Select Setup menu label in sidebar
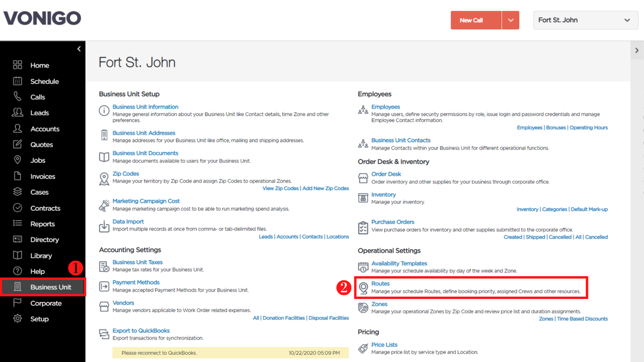644x362 pixels. click(39, 319)
